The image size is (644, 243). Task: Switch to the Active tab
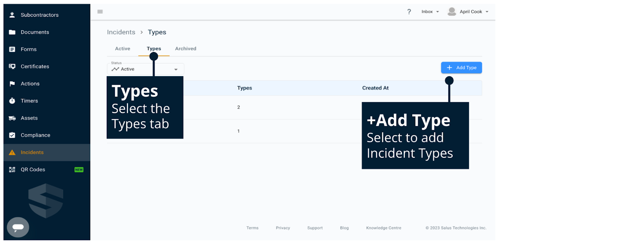pos(122,49)
